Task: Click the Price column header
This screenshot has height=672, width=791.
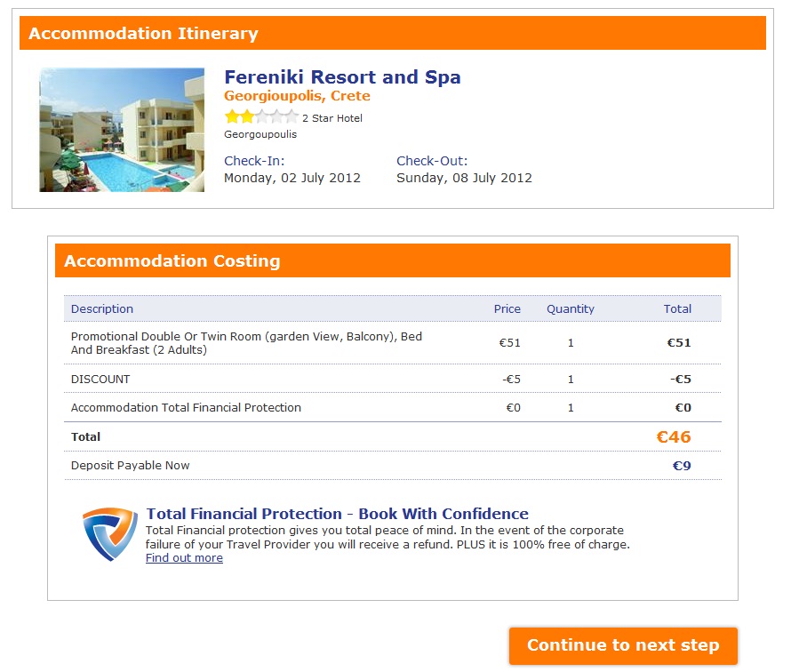Action: point(507,308)
